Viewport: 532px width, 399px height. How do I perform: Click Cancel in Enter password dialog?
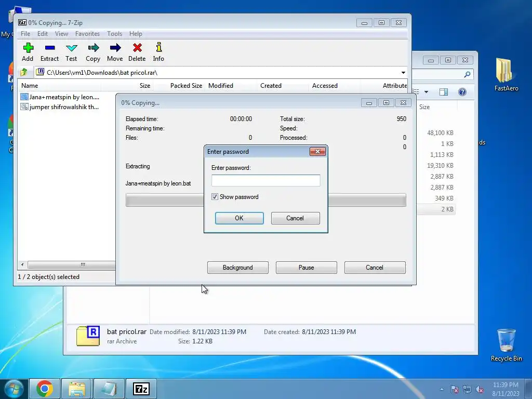(295, 218)
